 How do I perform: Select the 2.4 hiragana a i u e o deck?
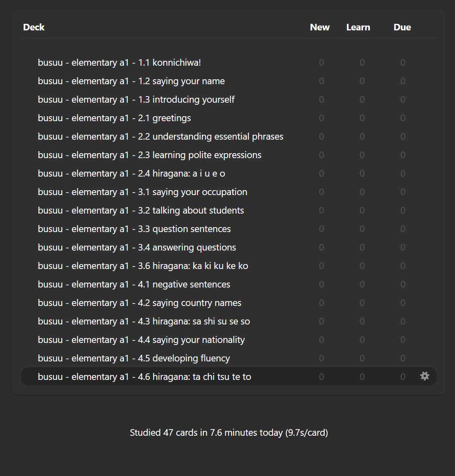tap(131, 174)
